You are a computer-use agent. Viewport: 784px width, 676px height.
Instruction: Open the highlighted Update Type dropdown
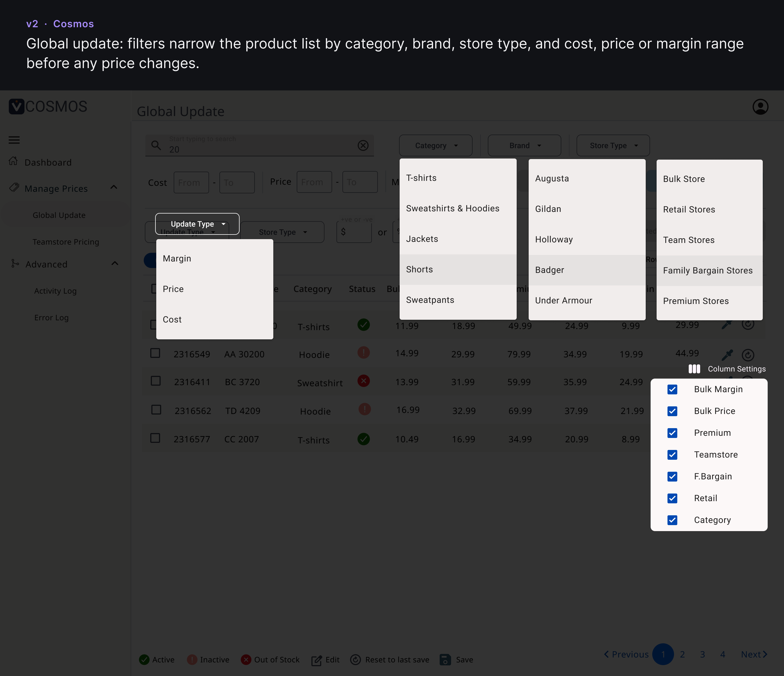197,224
